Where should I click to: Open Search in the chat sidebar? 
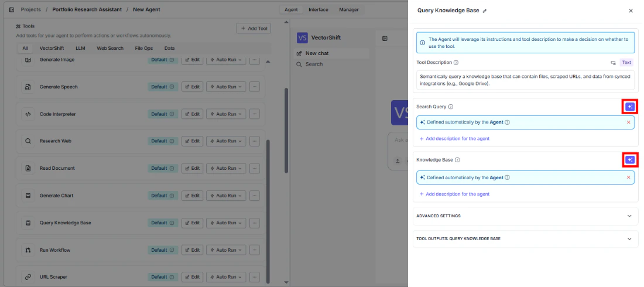[332, 64]
